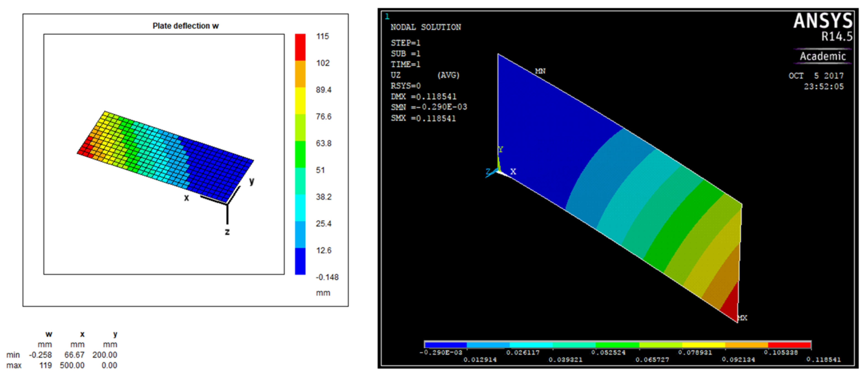Click the min w value -0.258 in the table
Viewport: 868px width, 376px height.
(40, 355)
